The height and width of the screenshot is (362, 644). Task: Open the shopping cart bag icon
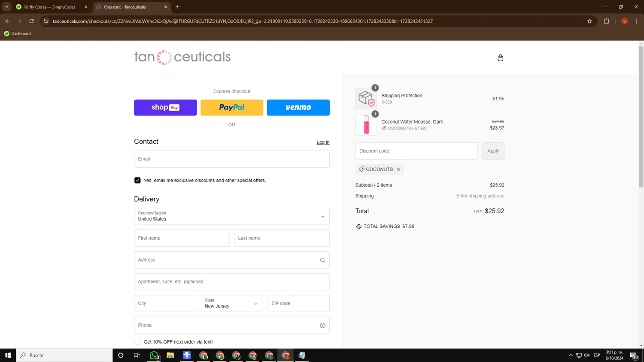(x=500, y=57)
